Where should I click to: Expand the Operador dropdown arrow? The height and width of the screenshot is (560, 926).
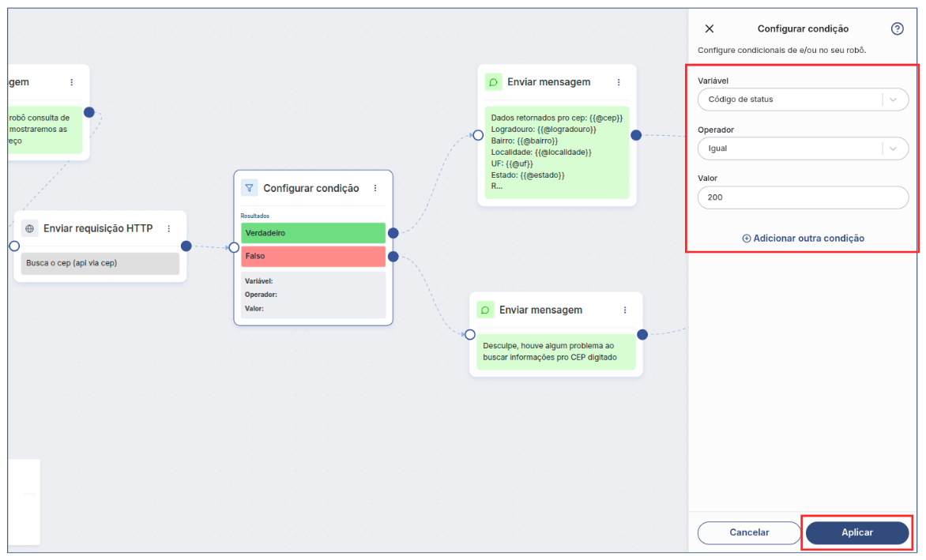click(x=894, y=148)
